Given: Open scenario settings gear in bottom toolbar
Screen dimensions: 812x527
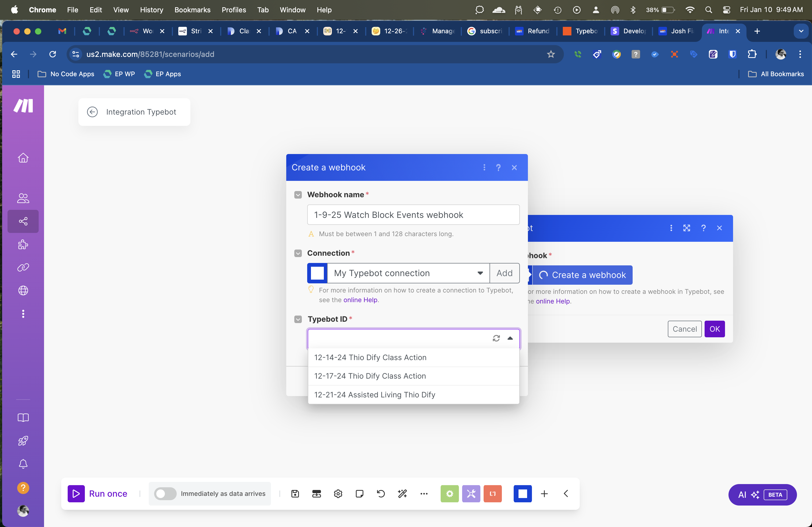Looking at the screenshot, I should click(x=338, y=494).
